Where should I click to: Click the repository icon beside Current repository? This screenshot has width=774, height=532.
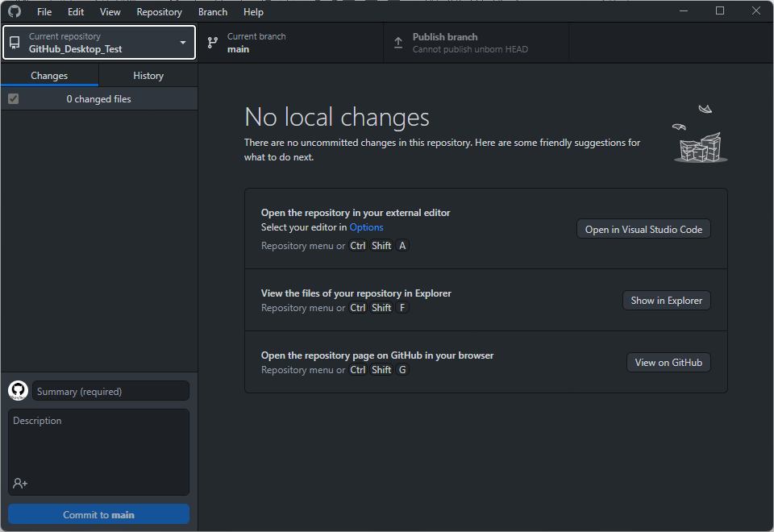point(15,43)
